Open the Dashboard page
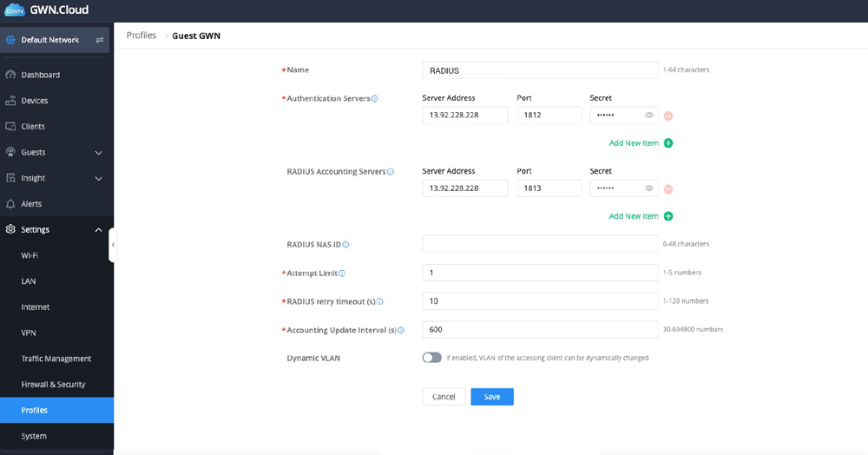Viewport: 868px width, 455px height. (x=41, y=75)
